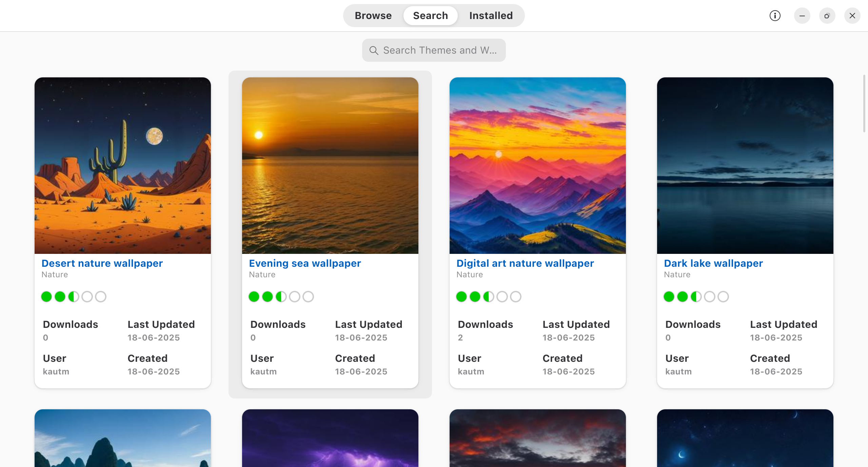
Task: Click the restore window icon
Action: tap(827, 16)
